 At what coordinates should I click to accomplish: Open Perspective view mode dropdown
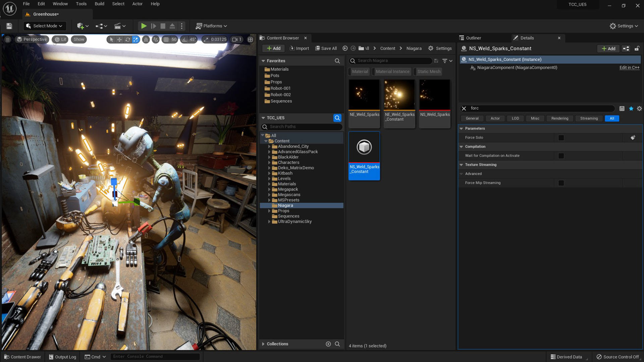32,39
